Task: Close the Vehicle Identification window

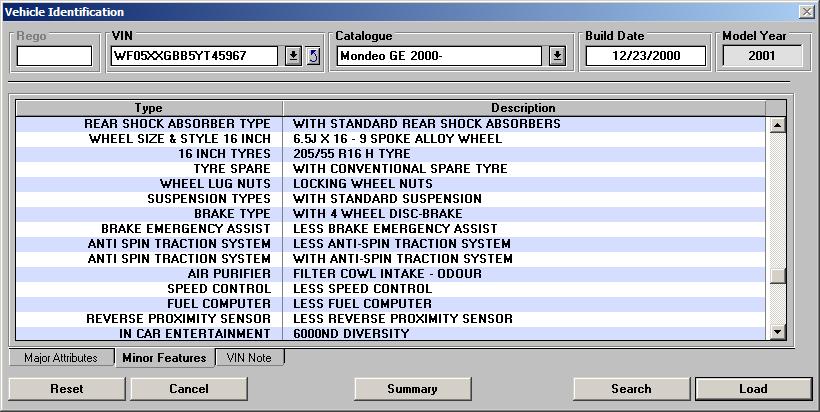Action: click(x=807, y=12)
